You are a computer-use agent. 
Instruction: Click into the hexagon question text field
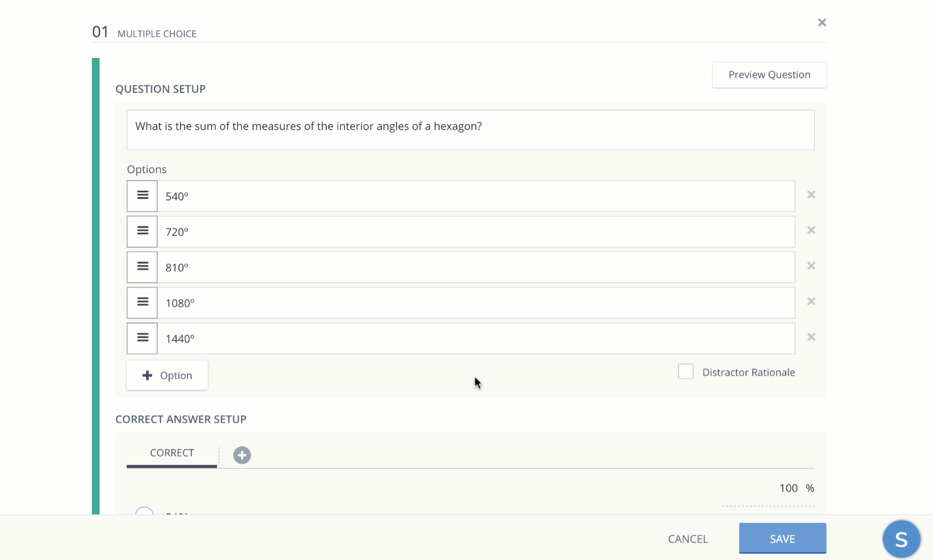tap(470, 129)
